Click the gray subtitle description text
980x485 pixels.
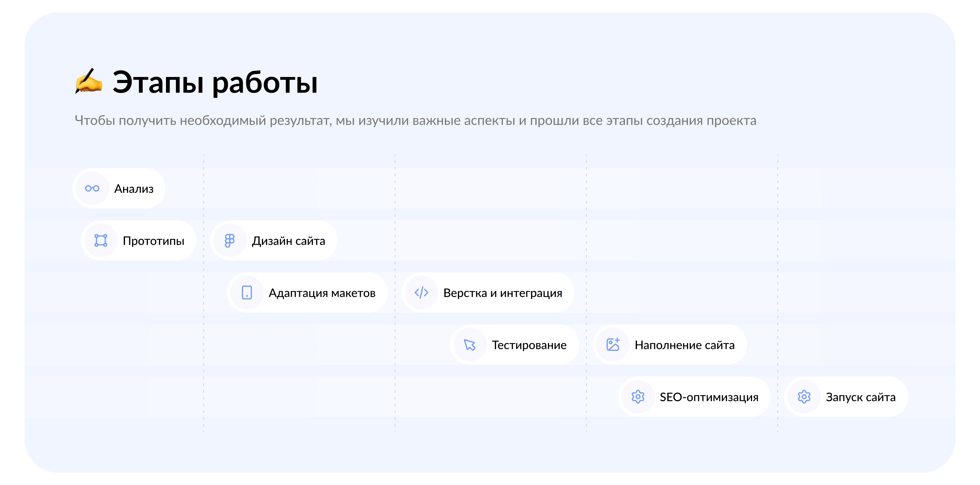[x=415, y=121]
